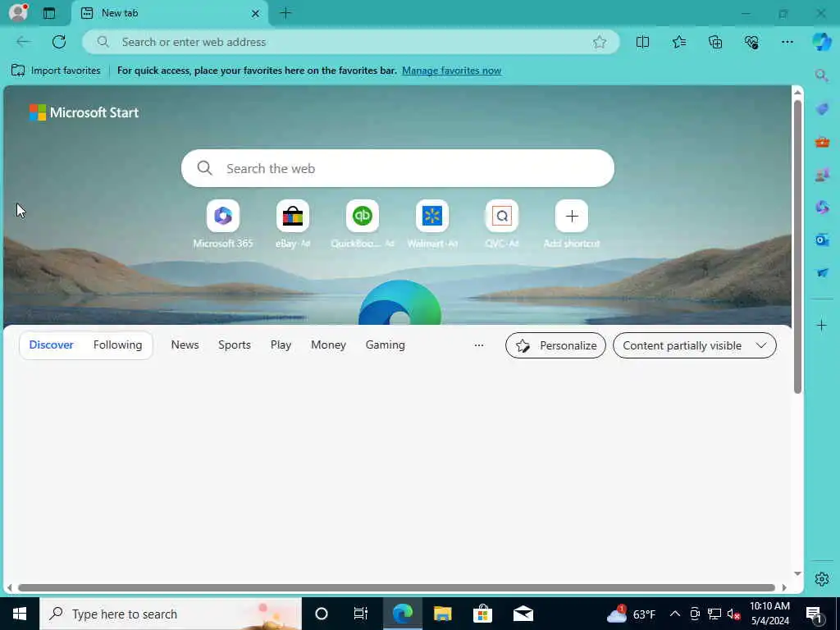Click the Search the web box

coord(398,168)
